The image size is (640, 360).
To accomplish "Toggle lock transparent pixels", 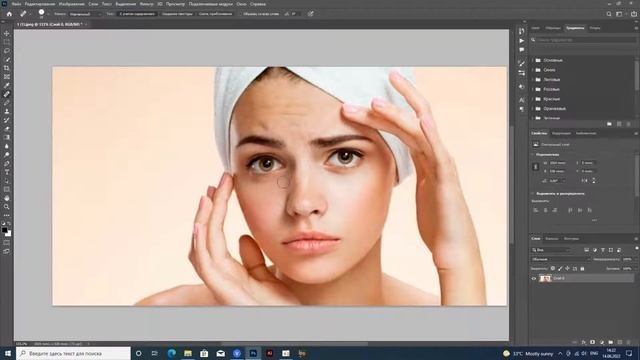I will [x=553, y=269].
